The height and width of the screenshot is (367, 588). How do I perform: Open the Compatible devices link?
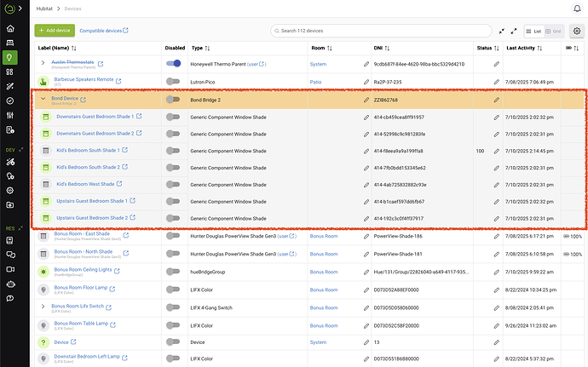click(x=104, y=31)
